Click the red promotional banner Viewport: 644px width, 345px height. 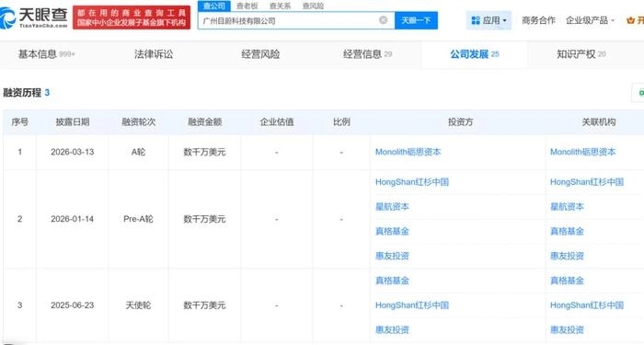click(x=132, y=17)
